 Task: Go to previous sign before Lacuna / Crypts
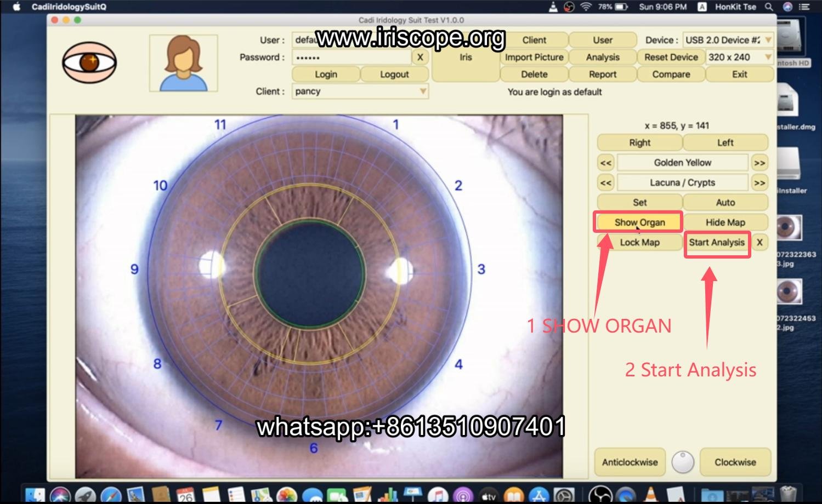(x=605, y=182)
